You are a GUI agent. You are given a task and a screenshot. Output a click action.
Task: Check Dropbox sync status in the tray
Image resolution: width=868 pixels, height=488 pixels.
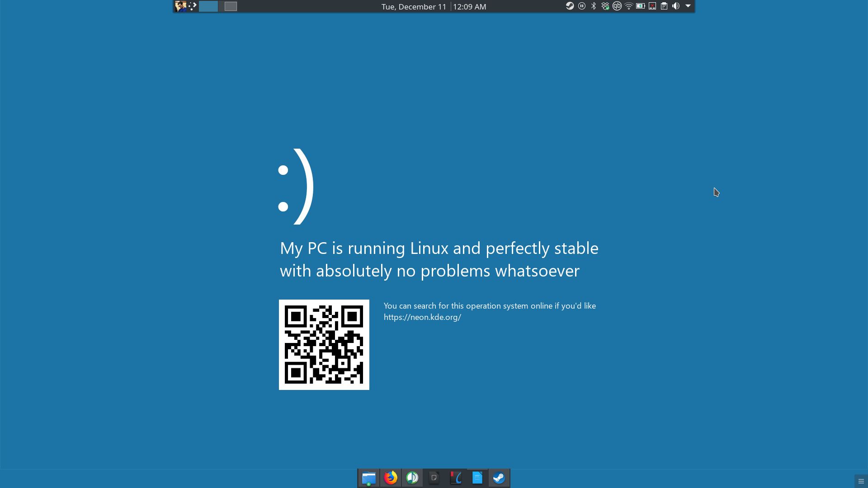[605, 6]
